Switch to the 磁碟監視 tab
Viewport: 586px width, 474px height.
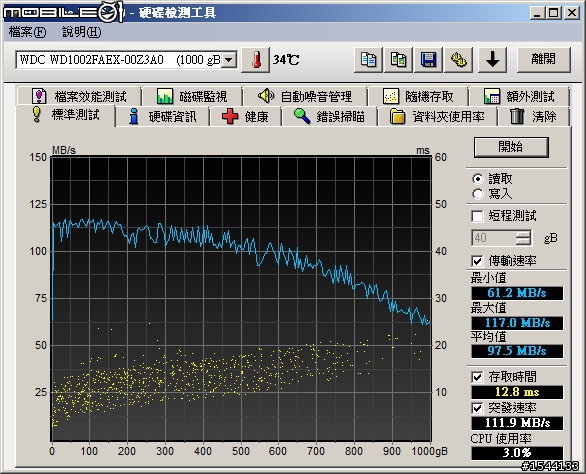192,96
